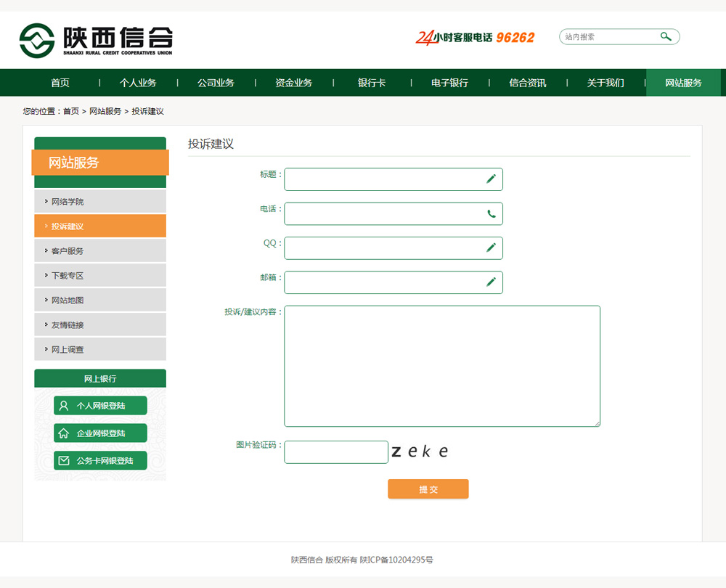Click the Shaanxi Xinhe logo

[96, 40]
